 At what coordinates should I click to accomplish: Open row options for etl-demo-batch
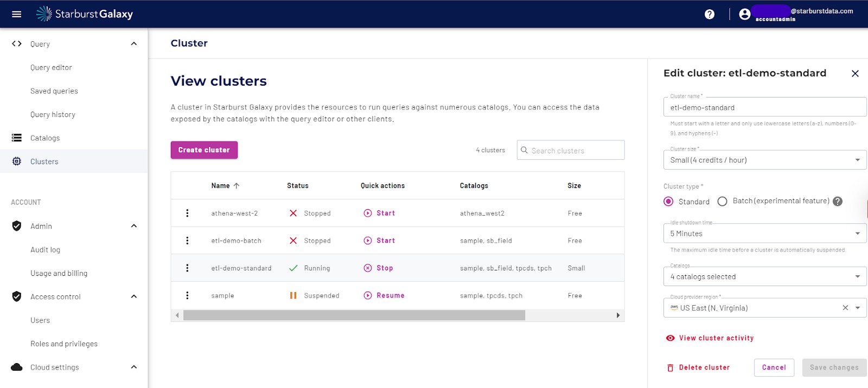coord(187,241)
